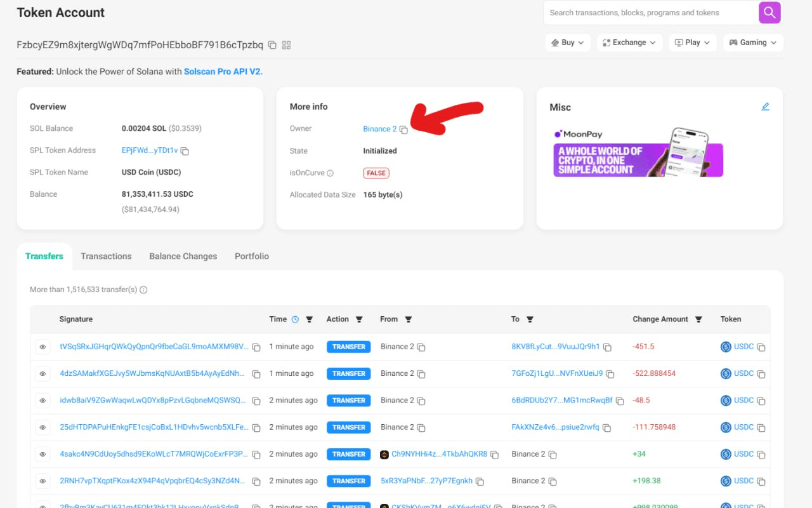Copy signature tVSqSRxJGHqrQWkQyQpnQr9
Screen dimensions: 812x508
pos(256,347)
